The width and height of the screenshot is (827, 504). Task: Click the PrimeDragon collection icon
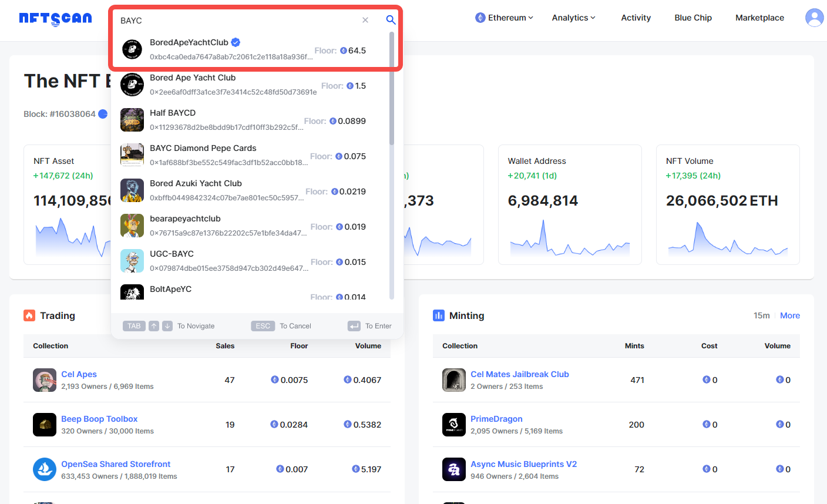tap(453, 425)
